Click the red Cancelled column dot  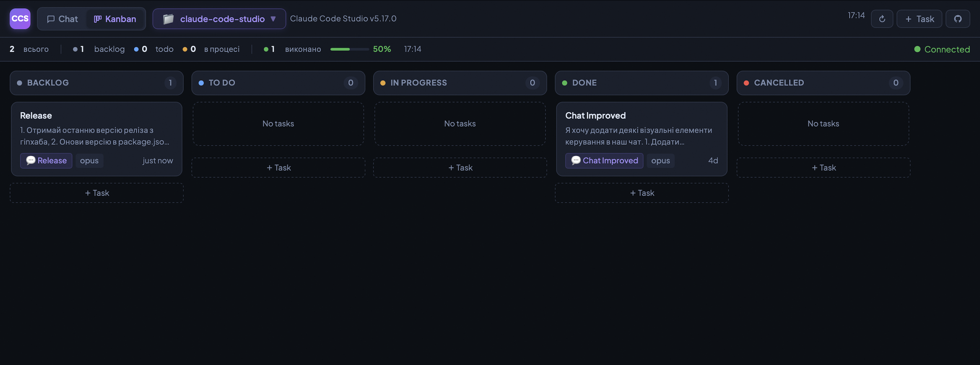click(746, 83)
